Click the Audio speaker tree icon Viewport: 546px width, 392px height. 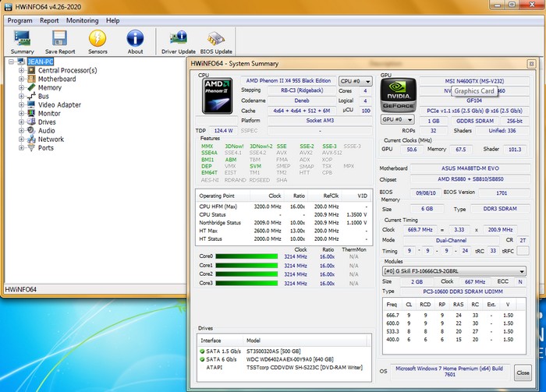click(31, 130)
